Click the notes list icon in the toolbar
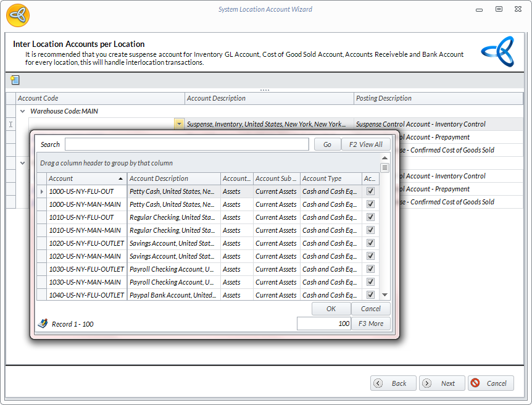532x405 pixels. 15,80
